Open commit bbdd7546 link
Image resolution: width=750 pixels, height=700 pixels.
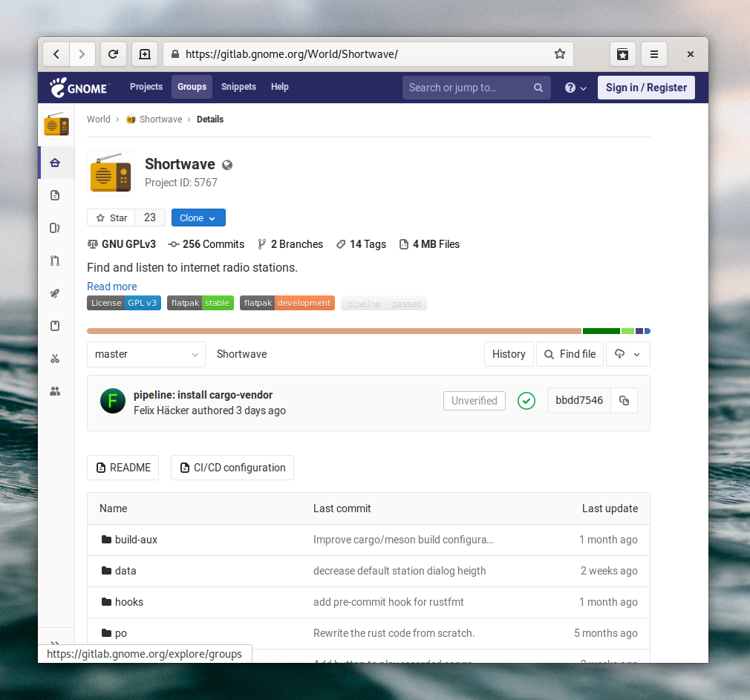click(578, 400)
